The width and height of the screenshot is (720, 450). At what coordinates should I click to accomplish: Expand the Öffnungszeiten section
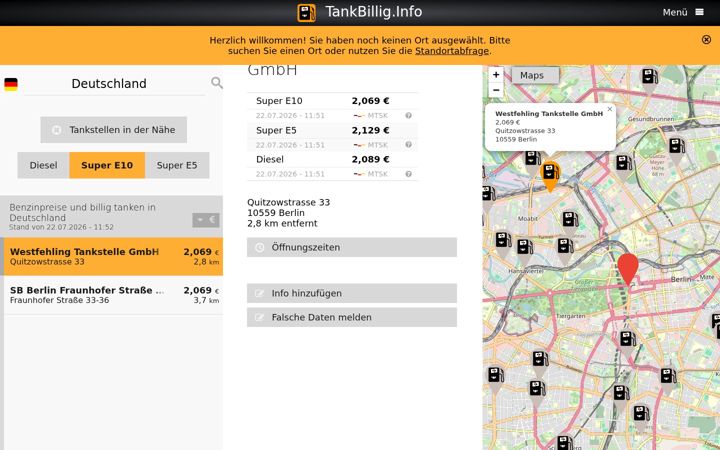click(352, 247)
